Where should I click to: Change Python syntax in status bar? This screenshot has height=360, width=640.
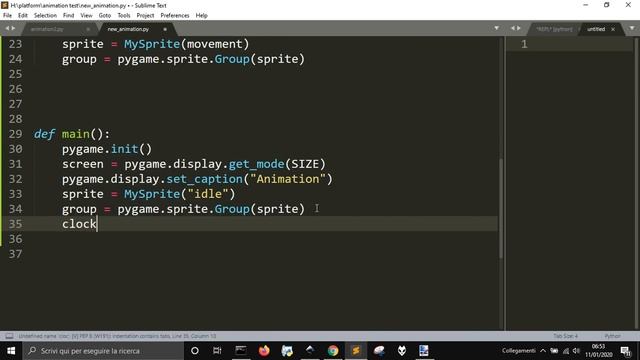click(612, 336)
